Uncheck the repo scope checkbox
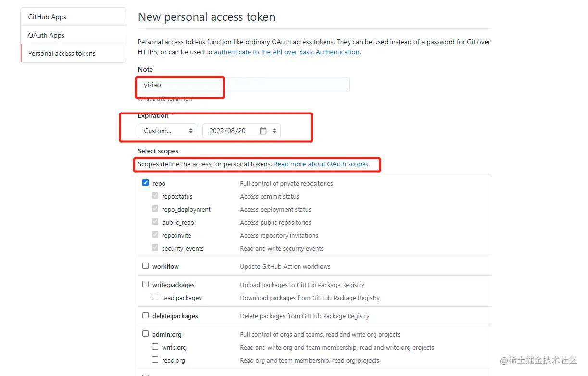The height and width of the screenshot is (376, 588). tap(146, 183)
